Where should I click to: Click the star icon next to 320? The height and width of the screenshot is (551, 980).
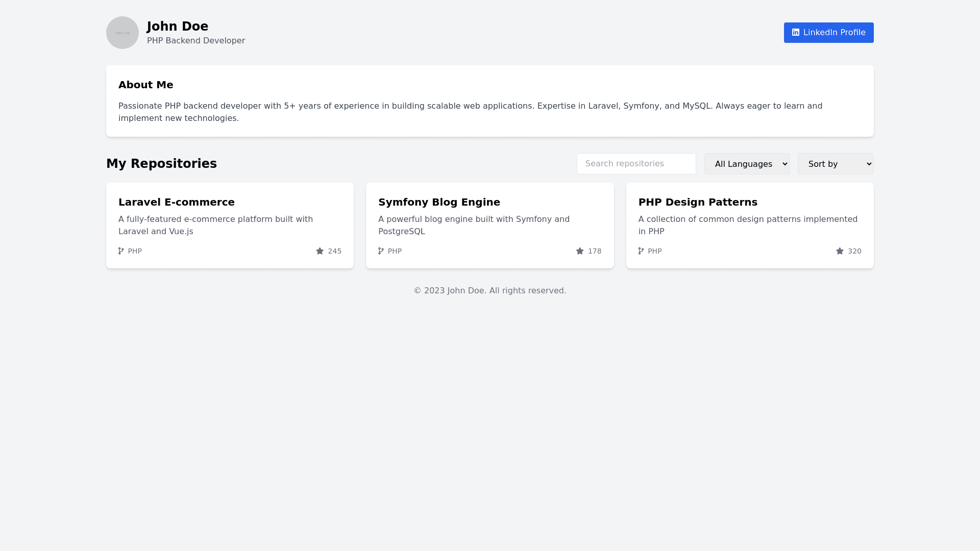(840, 251)
